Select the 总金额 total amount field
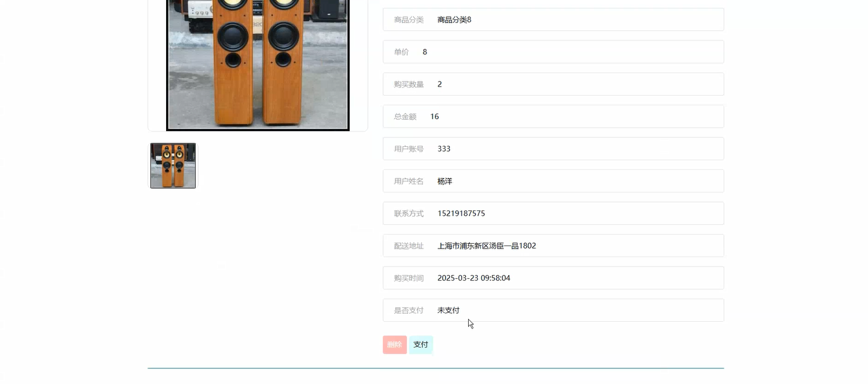Viewport: 868px width, 384px height. [x=553, y=116]
